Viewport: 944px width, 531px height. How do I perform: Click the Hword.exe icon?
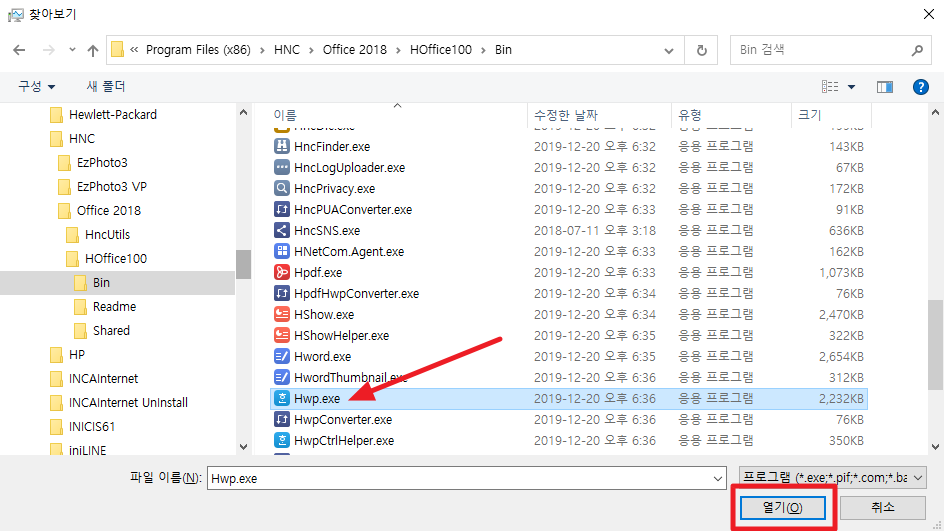pos(281,356)
